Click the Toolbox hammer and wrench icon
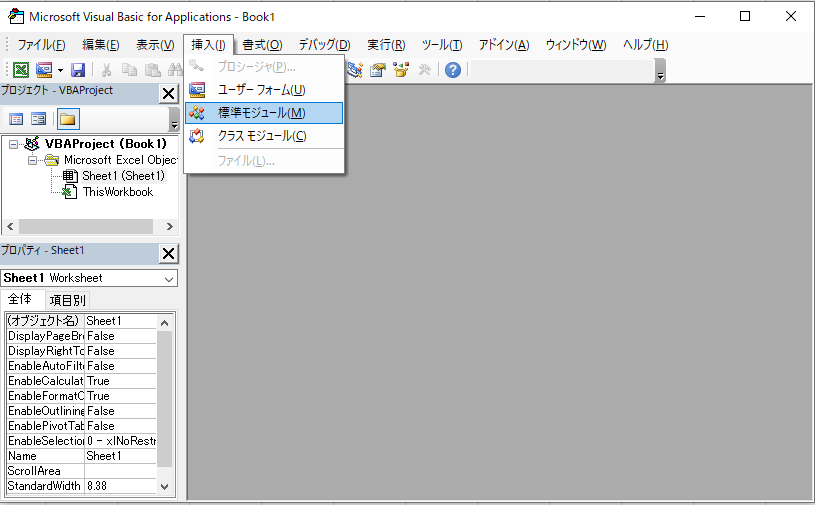Image resolution: width=815 pixels, height=505 pixels. [425, 70]
